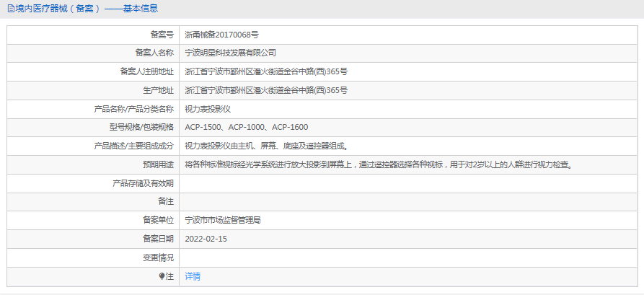
Task: Click the 备案人注册地址 label
Action: [x=147, y=71]
